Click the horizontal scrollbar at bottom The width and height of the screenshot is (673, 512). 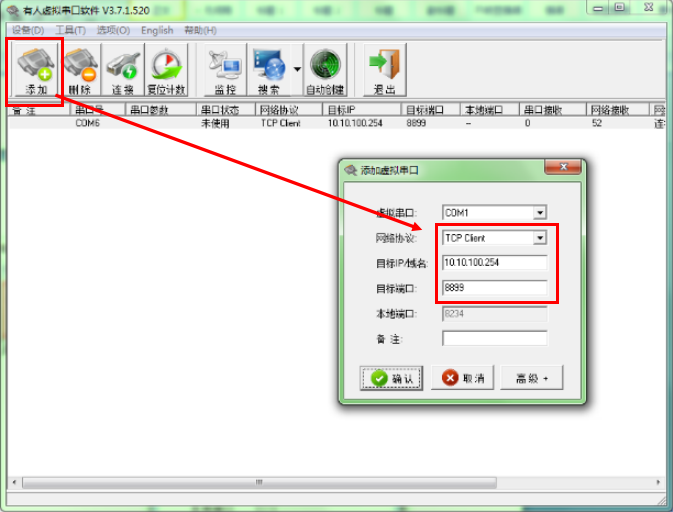click(258, 482)
